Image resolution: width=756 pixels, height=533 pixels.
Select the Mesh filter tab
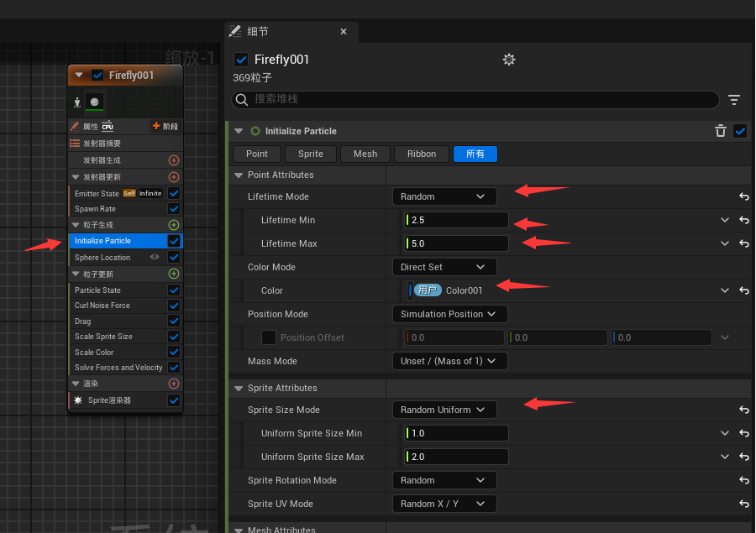coord(365,154)
